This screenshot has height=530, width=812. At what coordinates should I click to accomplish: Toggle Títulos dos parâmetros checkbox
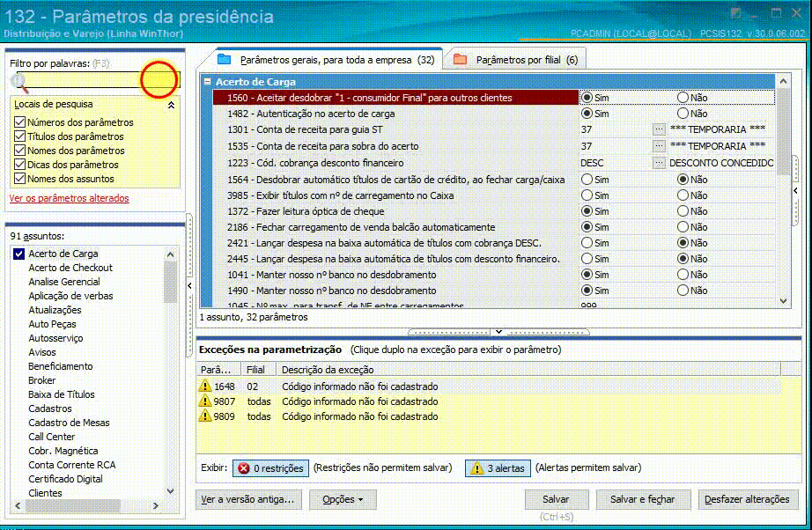19,136
